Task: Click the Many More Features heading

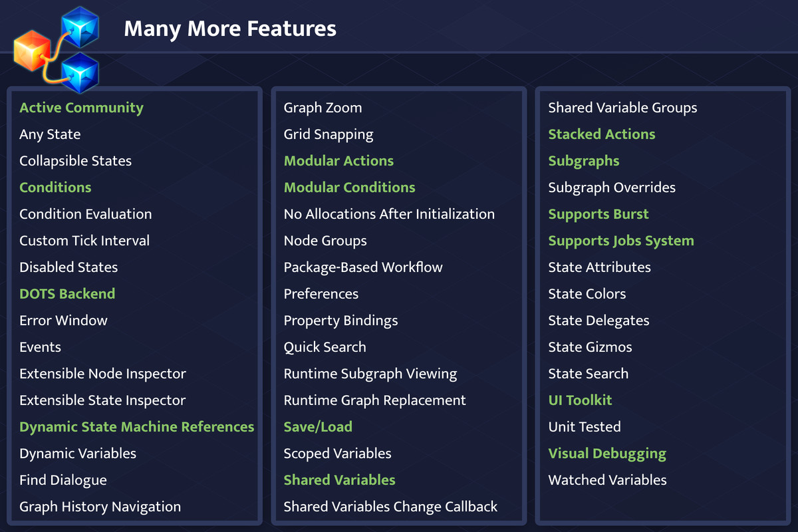Action: coord(230,29)
